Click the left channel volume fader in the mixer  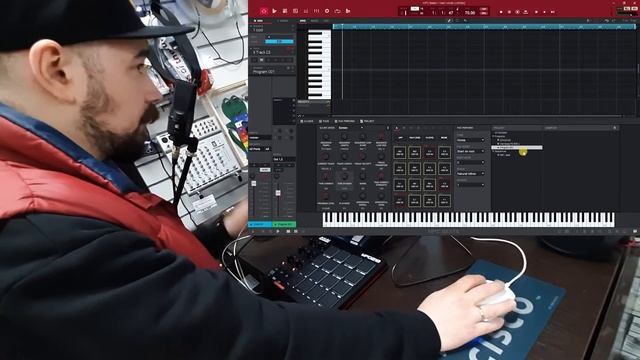tap(253, 184)
